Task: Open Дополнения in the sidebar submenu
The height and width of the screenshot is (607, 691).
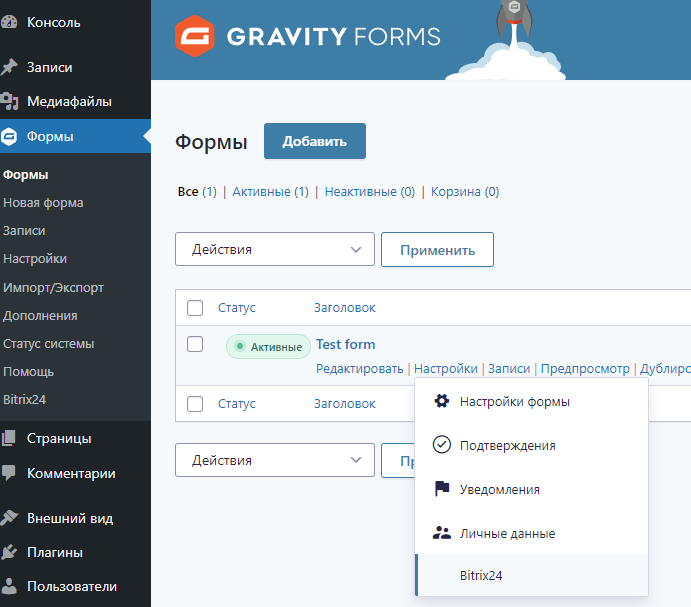Action: click(x=40, y=316)
